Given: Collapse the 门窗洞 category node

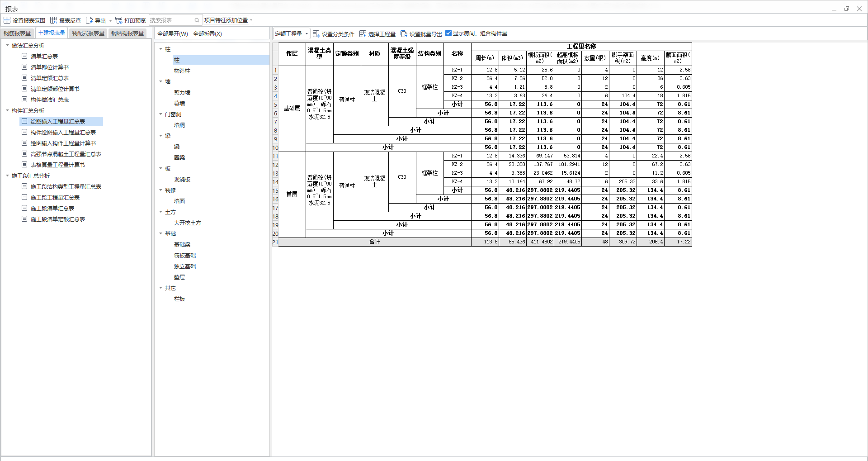Looking at the screenshot, I should (160, 114).
